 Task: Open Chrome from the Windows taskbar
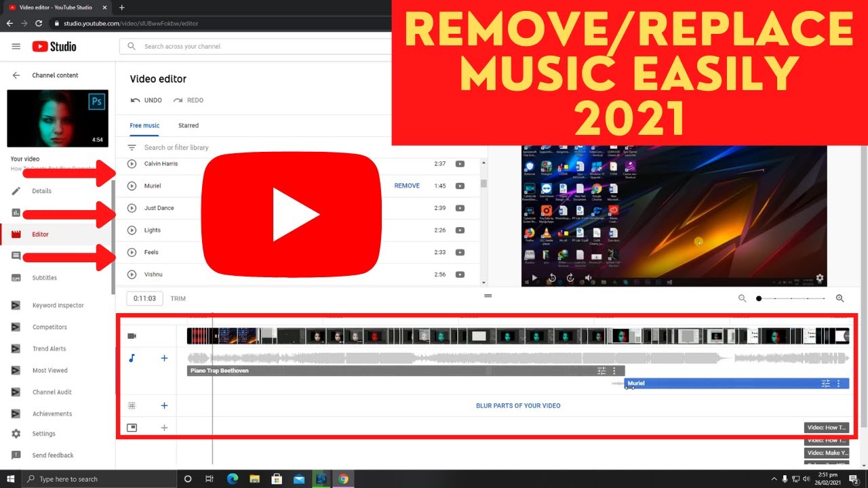point(343,479)
